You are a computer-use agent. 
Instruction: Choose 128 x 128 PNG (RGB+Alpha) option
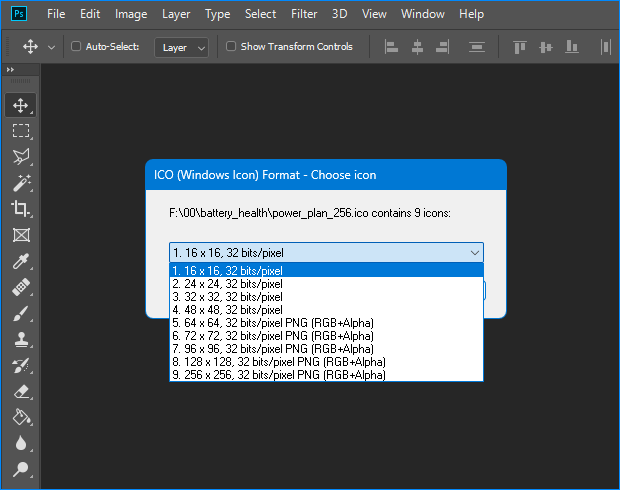pyautogui.click(x=326, y=362)
